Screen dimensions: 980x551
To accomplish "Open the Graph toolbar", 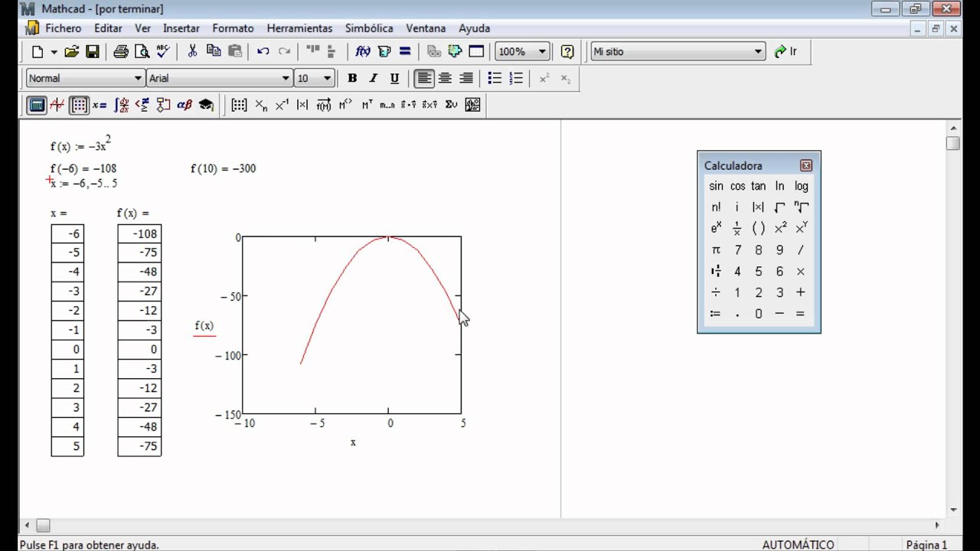I will [x=57, y=105].
